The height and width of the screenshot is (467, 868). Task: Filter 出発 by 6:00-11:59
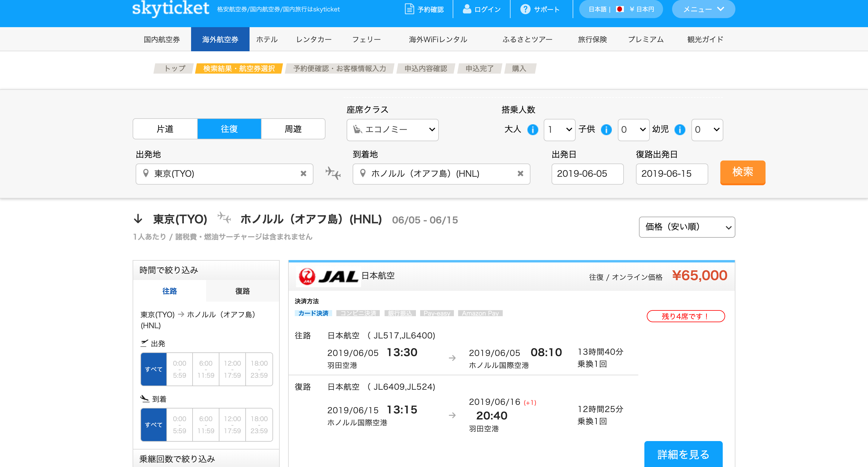tap(206, 369)
